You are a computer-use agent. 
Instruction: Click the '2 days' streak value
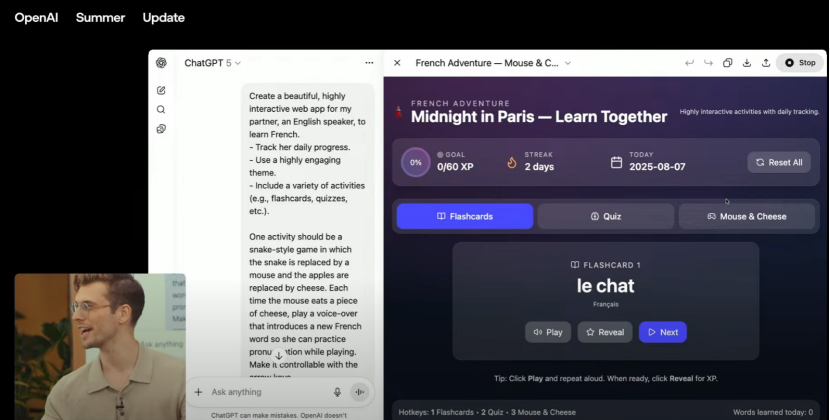pos(539,167)
